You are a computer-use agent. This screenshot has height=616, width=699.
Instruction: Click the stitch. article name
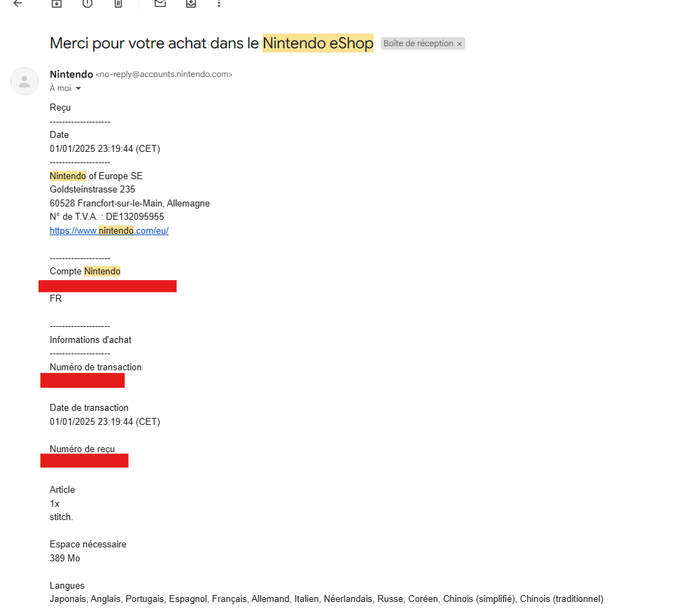point(62,517)
